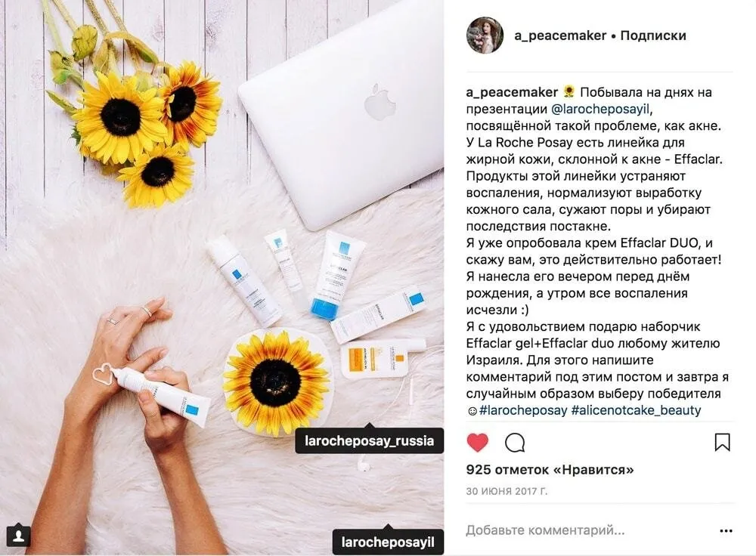
Task: Click the smiley emoji before the hashtags
Action: click(x=472, y=411)
